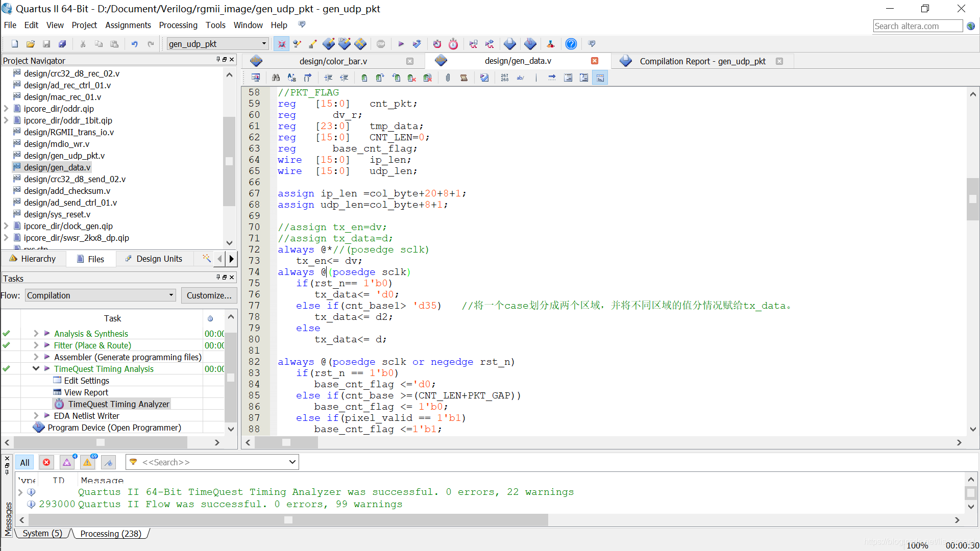This screenshot has height=551, width=980.
Task: Click the Search altera.com input field
Action: point(918,26)
